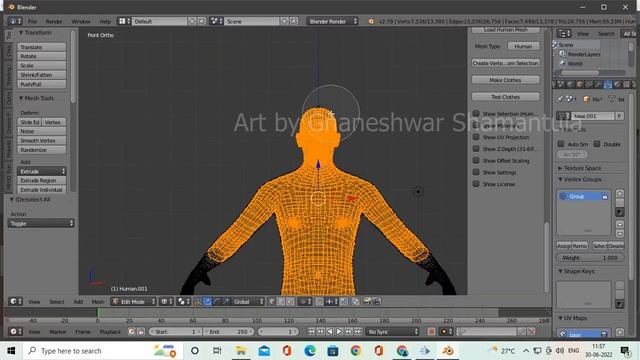
Task: Open the Select menu in 3D view header
Action: (57, 302)
